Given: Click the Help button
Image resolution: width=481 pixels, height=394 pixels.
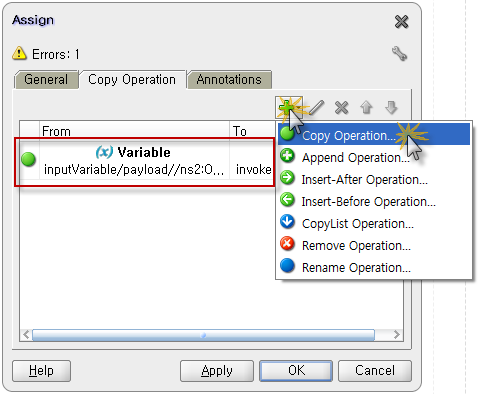Looking at the screenshot, I should tap(41, 371).
